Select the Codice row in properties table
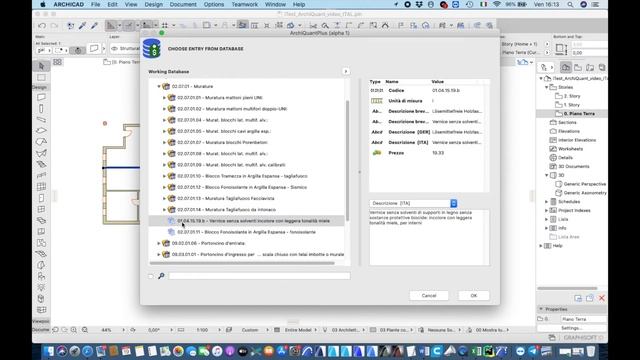The image size is (640, 360). coord(429,90)
